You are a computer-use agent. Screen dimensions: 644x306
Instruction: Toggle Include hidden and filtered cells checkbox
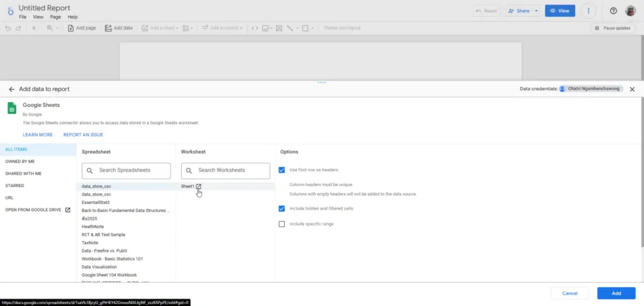point(282,208)
